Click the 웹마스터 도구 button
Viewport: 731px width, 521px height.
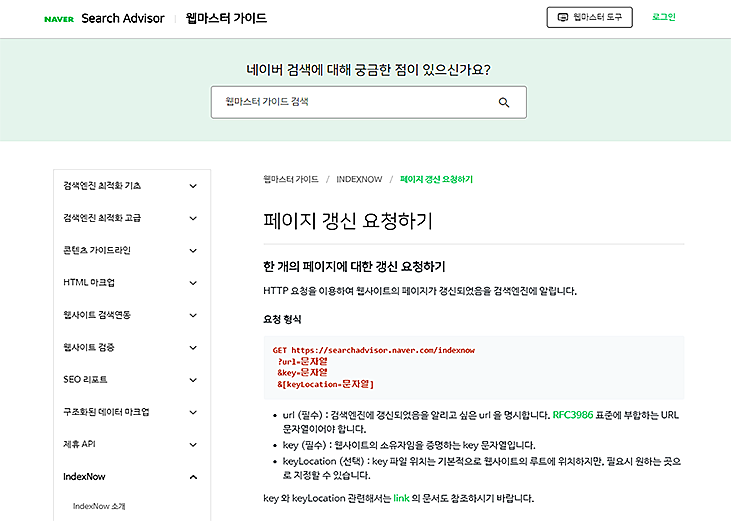coord(589,17)
